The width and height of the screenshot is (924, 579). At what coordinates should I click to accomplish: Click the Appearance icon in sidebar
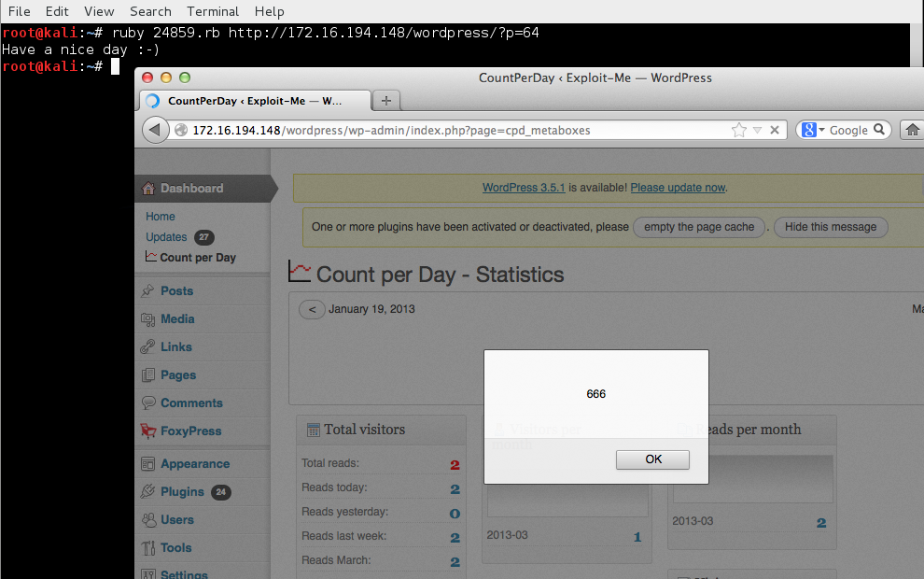[x=147, y=464]
